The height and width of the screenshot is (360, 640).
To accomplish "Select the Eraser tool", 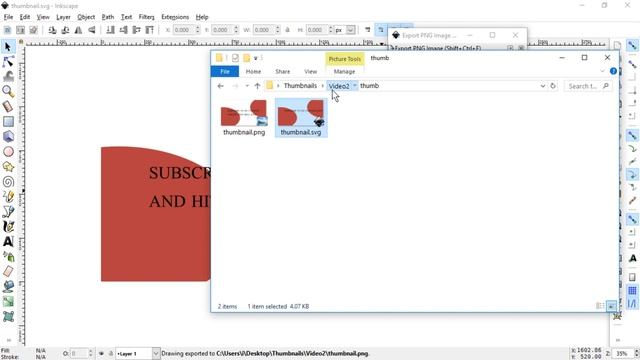I will (x=8, y=271).
